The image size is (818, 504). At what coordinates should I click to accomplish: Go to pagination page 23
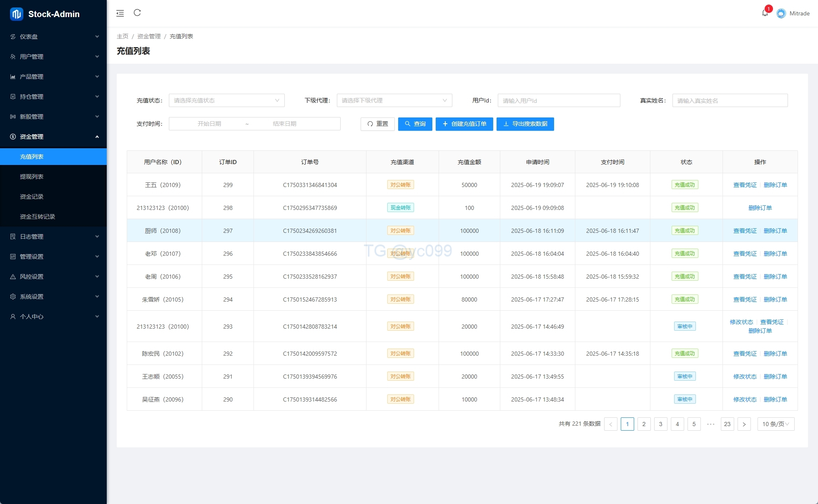click(727, 424)
